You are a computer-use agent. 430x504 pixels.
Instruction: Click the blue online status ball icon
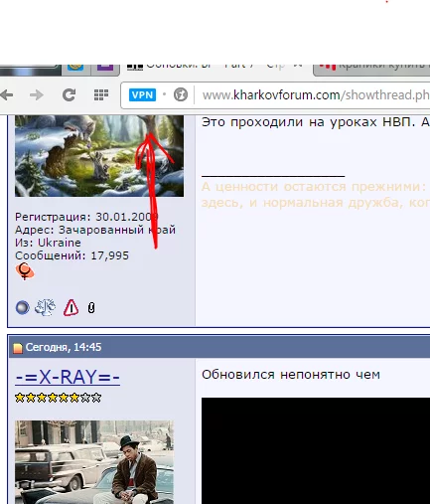[x=23, y=307]
